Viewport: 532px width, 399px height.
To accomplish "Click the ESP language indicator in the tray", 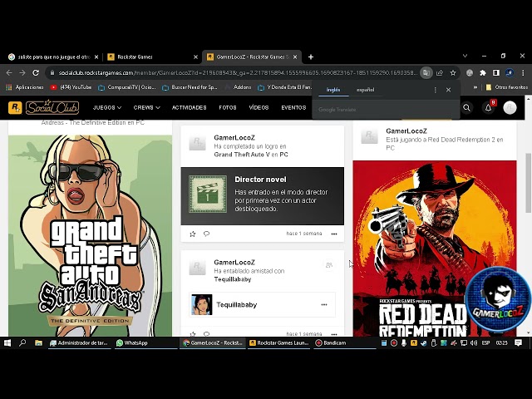I will [x=485, y=343].
